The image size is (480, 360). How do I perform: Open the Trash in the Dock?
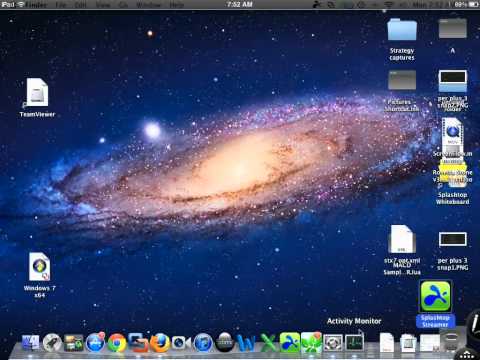[x=451, y=342]
